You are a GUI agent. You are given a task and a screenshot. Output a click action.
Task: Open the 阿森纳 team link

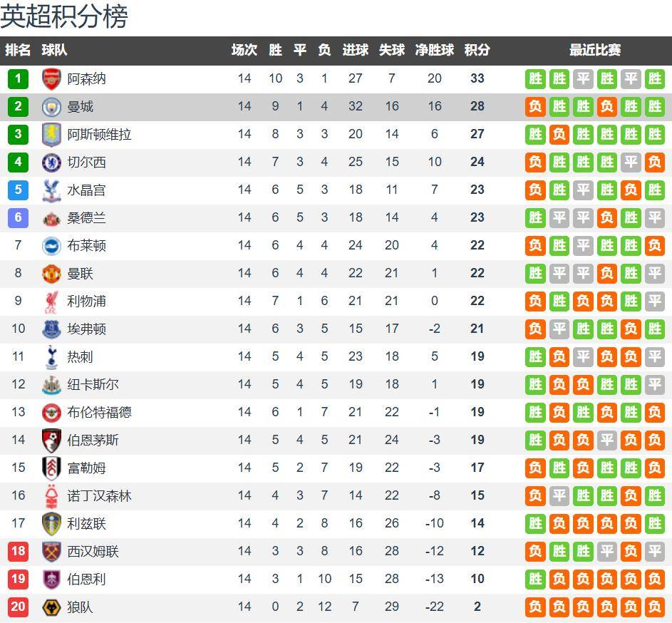click(x=86, y=78)
